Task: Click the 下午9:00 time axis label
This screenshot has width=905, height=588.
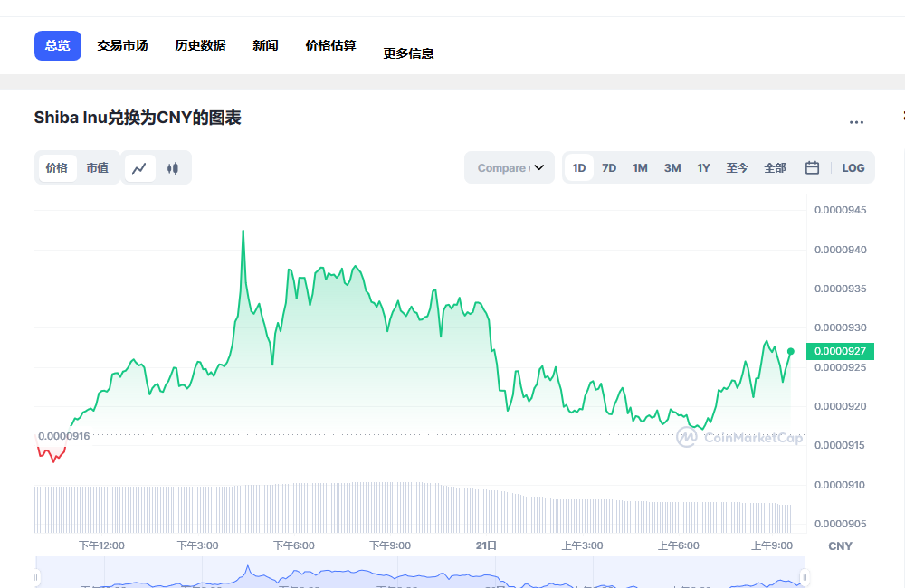Action: tap(390, 545)
